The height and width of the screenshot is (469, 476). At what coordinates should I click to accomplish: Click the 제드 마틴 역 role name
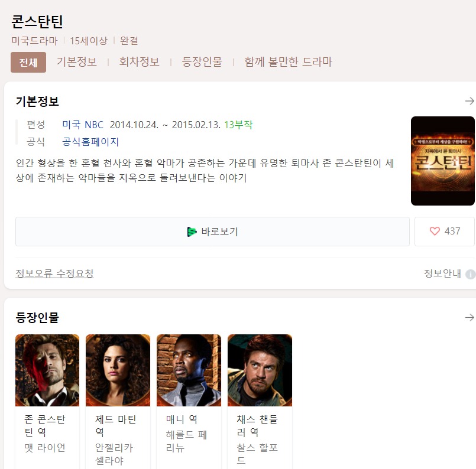pos(116,426)
